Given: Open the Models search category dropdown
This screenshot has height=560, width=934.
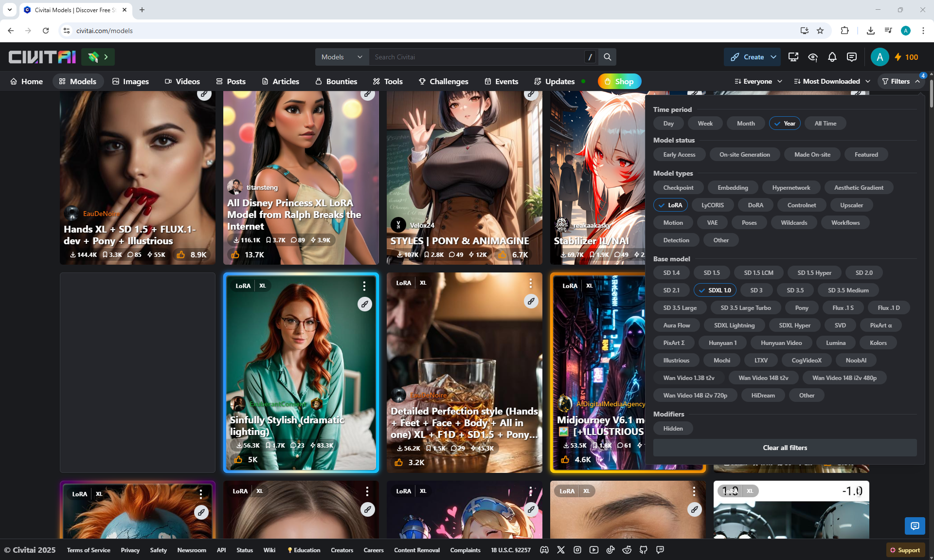Looking at the screenshot, I should click(x=341, y=57).
